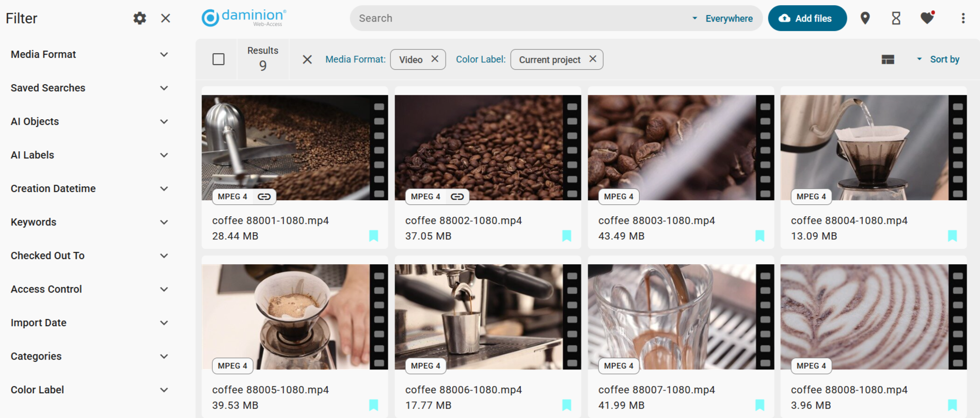Click link icon on coffee 88001 thumbnail
The image size is (980, 418).
point(264,197)
